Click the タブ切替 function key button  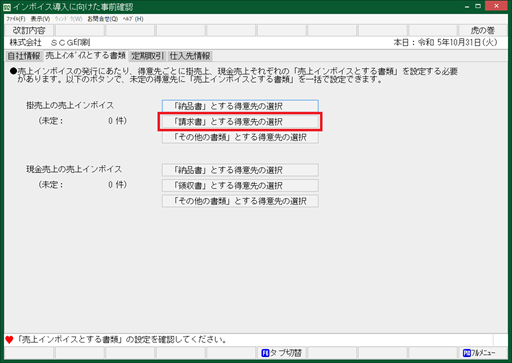(x=282, y=353)
